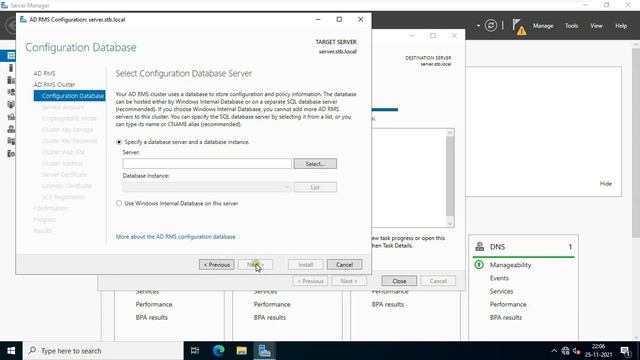Open network icon in system tray
Image resolution: width=640 pixels, height=360 pixels.
[565, 351]
